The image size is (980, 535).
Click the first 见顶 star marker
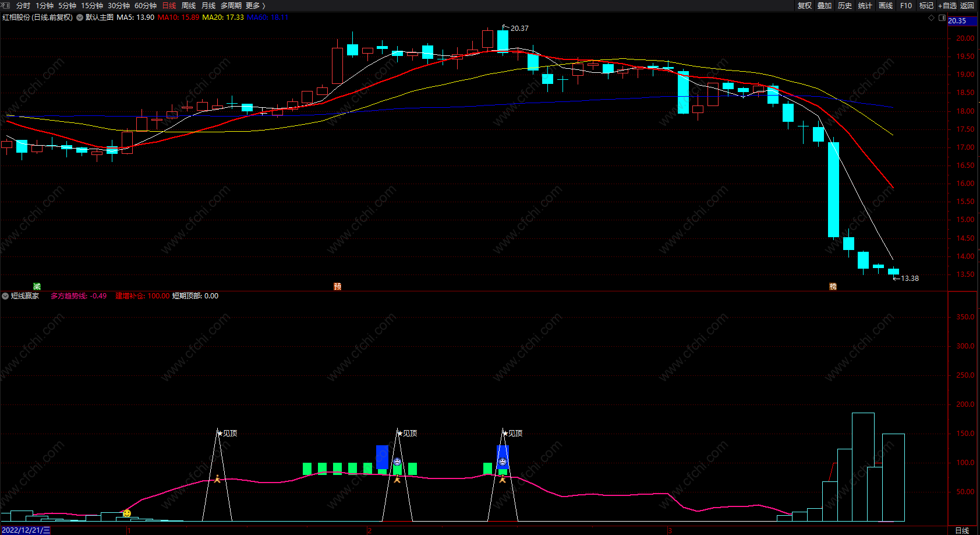click(x=227, y=433)
